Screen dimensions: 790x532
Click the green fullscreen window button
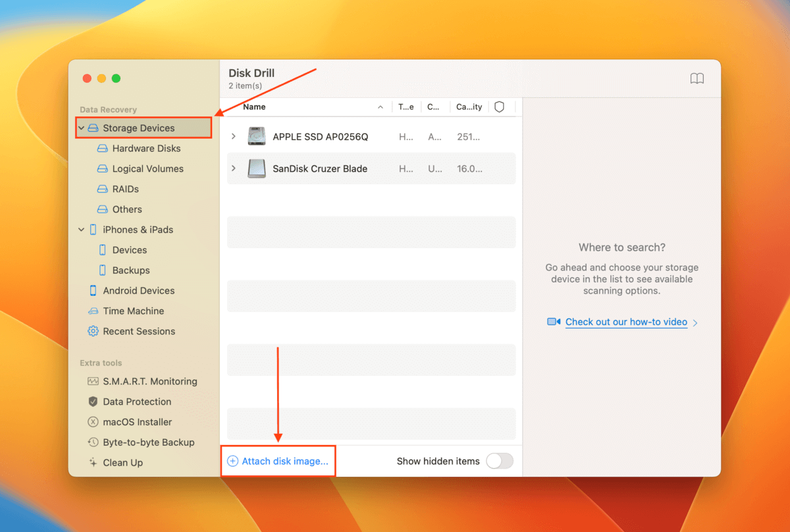(x=116, y=78)
